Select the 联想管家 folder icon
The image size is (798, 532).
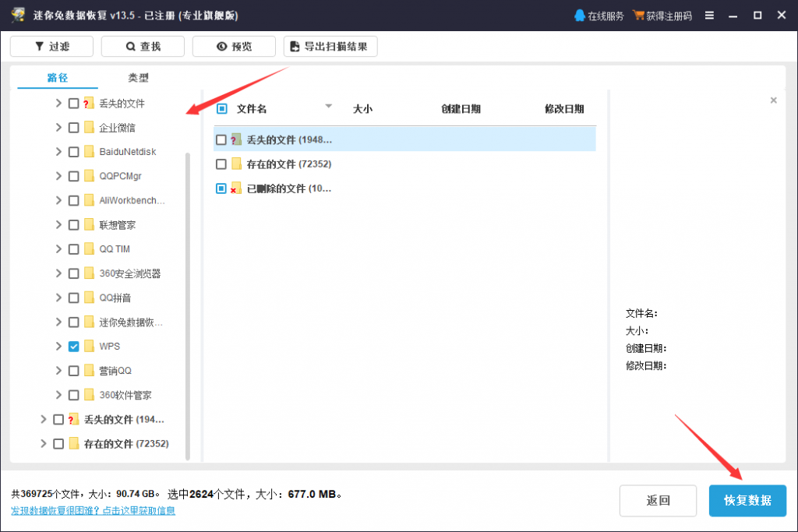pos(89,224)
